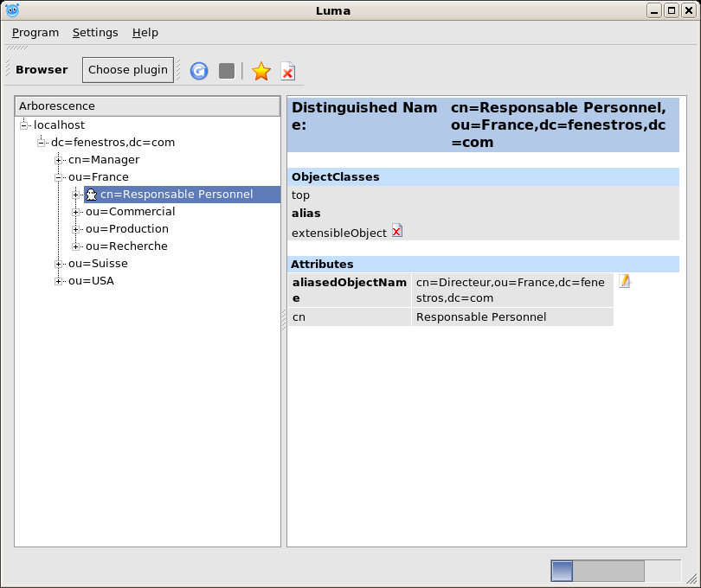Open the Help menu

pos(145,33)
